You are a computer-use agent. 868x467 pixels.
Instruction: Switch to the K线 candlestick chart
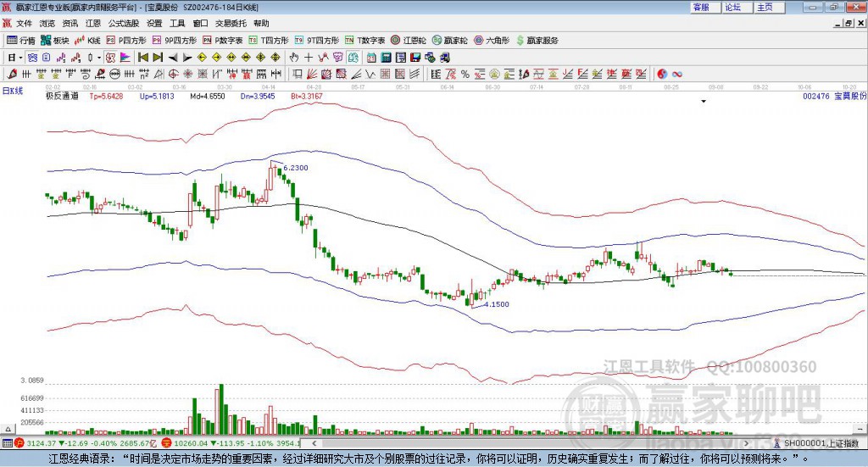point(87,41)
